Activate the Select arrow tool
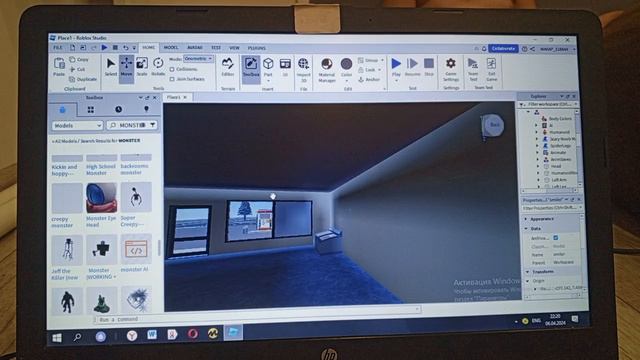 point(111,67)
